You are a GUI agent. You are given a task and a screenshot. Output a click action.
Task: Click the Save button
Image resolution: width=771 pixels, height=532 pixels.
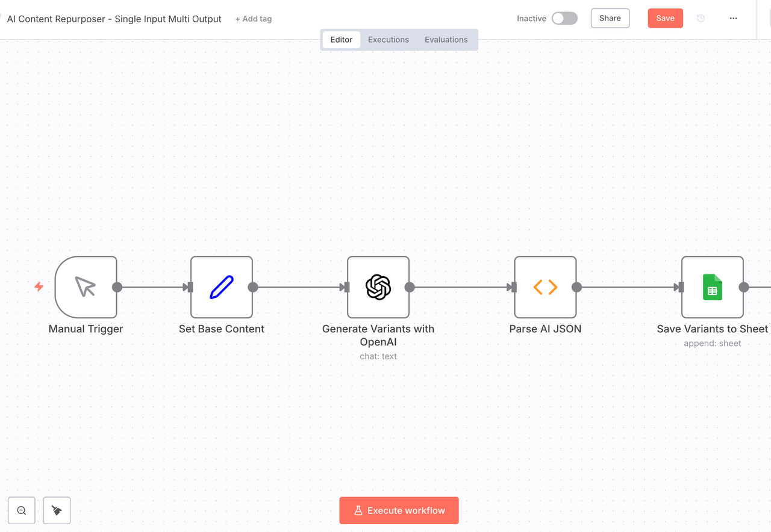coord(665,19)
